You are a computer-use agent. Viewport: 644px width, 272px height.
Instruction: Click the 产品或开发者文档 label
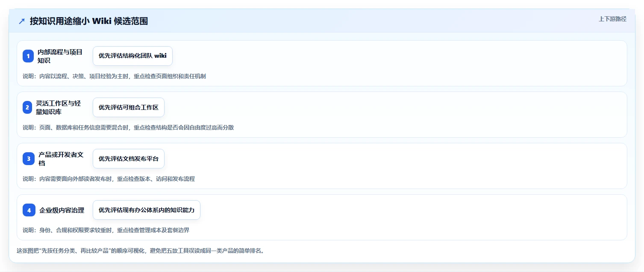click(61, 159)
